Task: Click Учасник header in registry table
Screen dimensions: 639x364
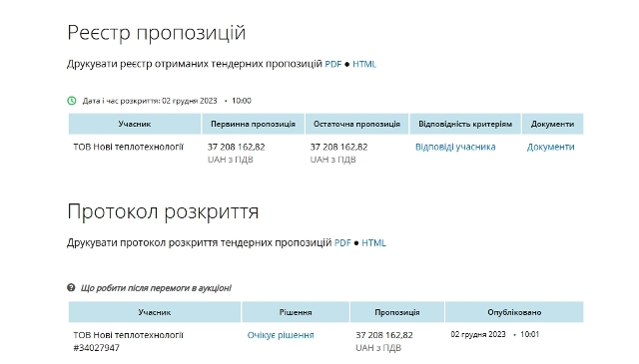Action: (x=135, y=124)
